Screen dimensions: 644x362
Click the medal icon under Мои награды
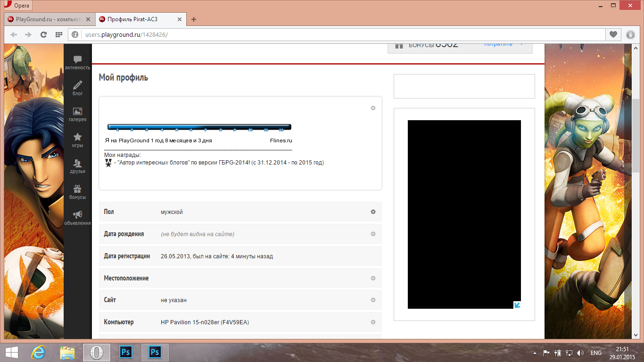(108, 163)
